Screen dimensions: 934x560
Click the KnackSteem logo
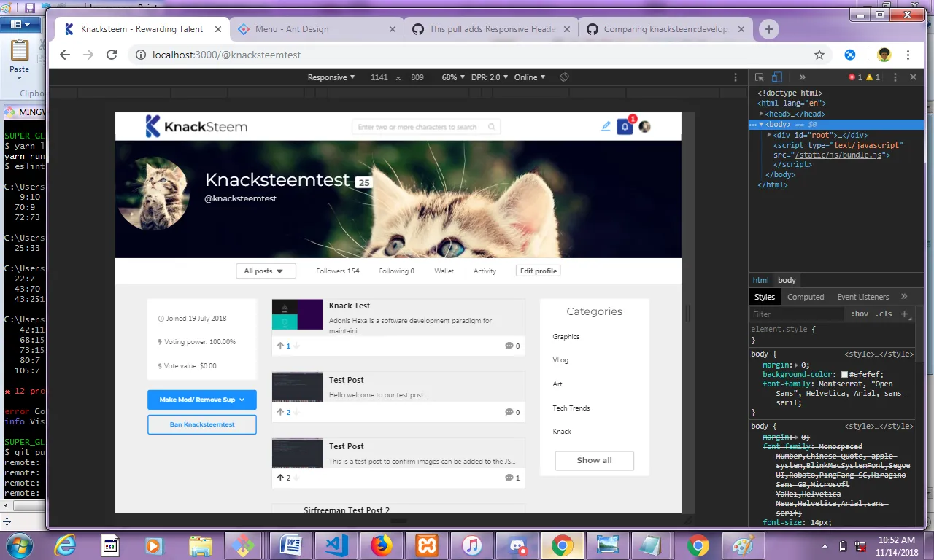[x=196, y=126]
